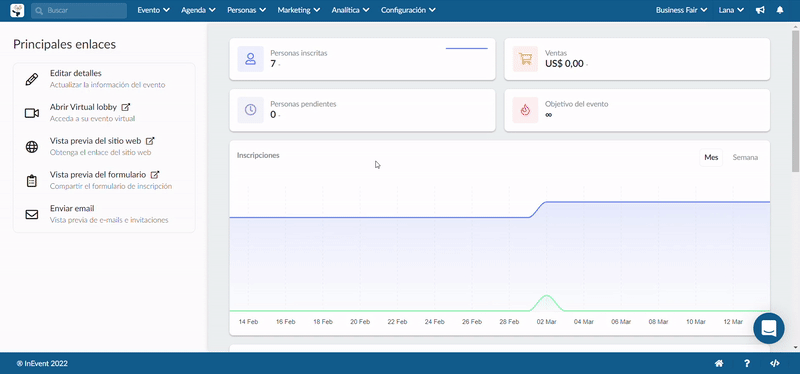Click Compartir el formulario de inscripción text
800x374 pixels.
[x=111, y=186]
